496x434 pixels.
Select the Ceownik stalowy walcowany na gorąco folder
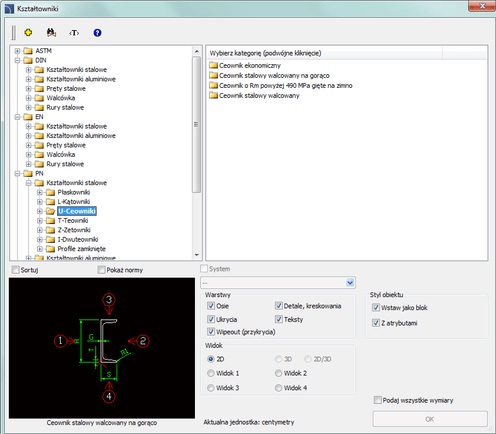(269, 75)
